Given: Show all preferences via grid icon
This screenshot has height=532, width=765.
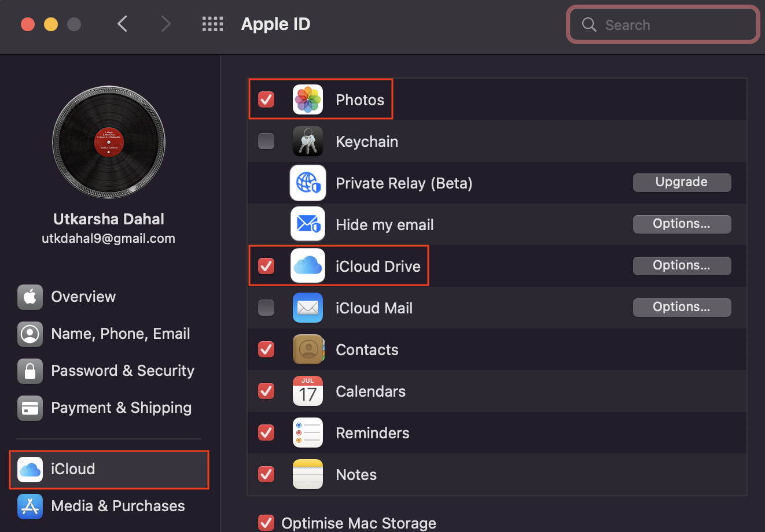Looking at the screenshot, I should coord(212,24).
